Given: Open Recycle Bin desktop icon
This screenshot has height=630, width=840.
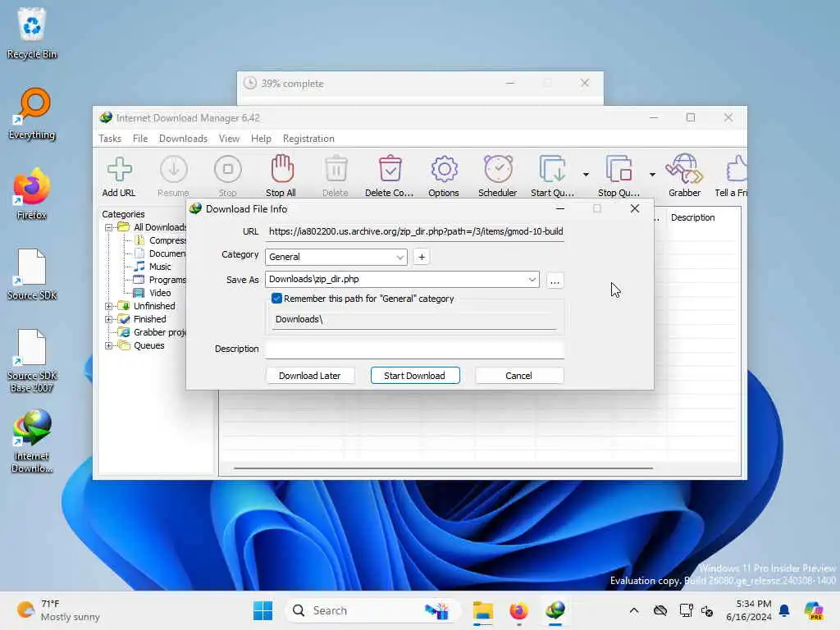Looking at the screenshot, I should click(32, 33).
